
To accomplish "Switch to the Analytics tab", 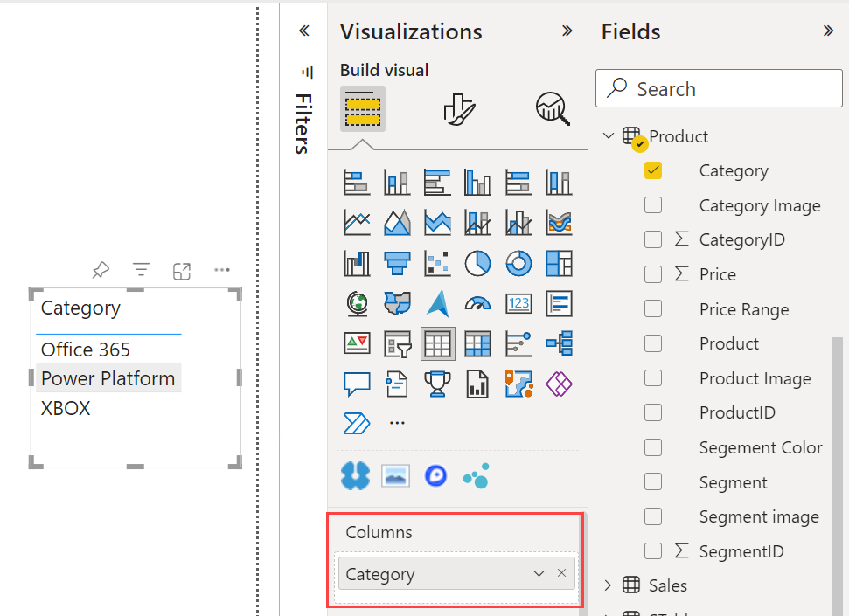I will (553, 109).
